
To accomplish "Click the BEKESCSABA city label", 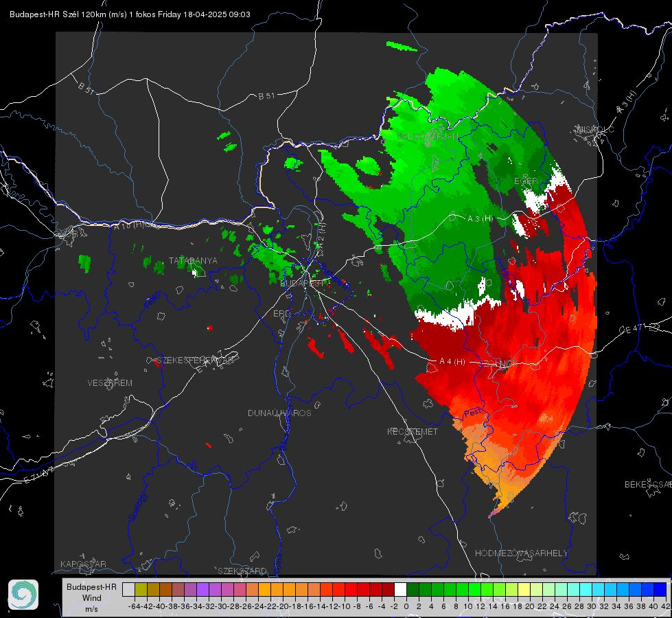I will point(648,485).
